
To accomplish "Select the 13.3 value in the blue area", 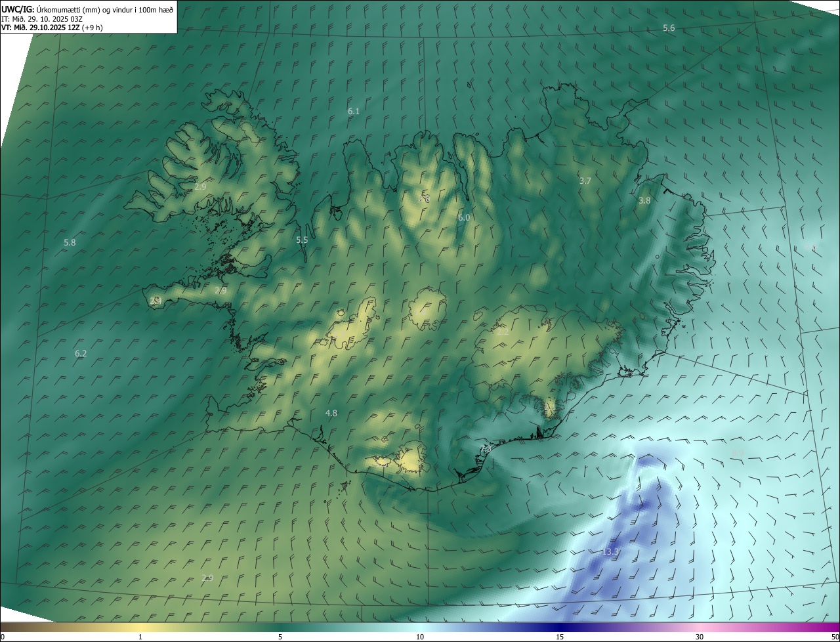I will tap(610, 552).
